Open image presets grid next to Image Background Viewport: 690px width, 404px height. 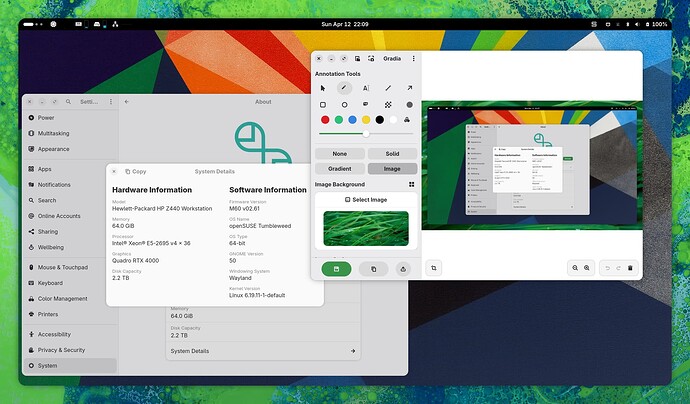pyautogui.click(x=411, y=184)
